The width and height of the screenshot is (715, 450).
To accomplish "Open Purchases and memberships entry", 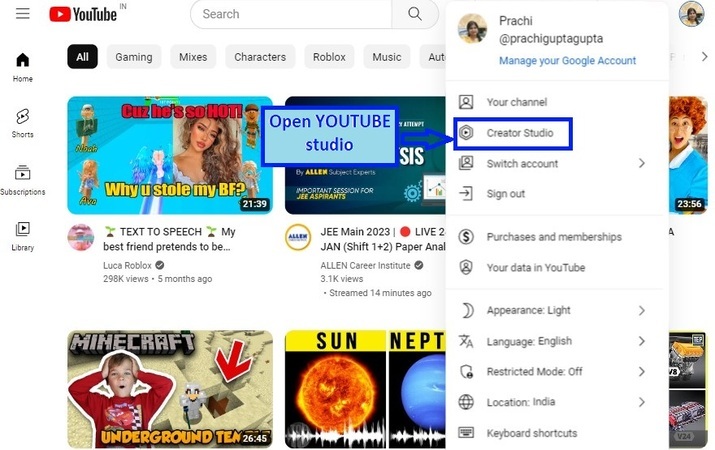I will [556, 237].
